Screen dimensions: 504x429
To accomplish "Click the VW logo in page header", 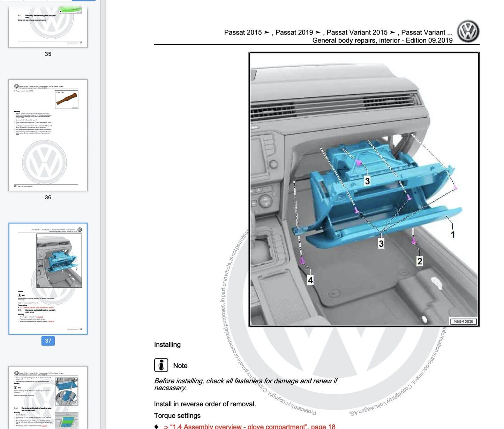I will 468,31.
